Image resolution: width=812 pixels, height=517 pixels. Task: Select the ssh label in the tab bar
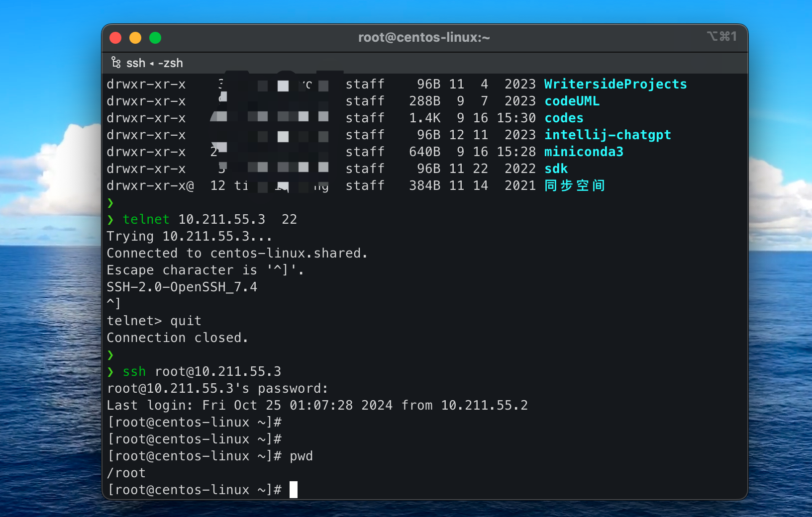point(136,63)
